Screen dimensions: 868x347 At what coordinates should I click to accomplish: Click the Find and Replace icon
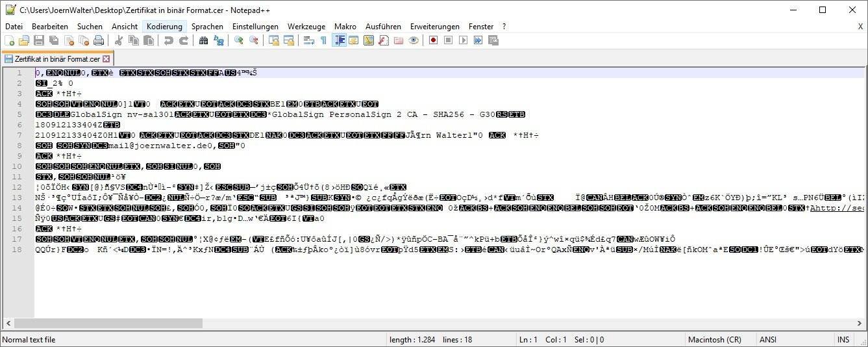[x=219, y=40]
